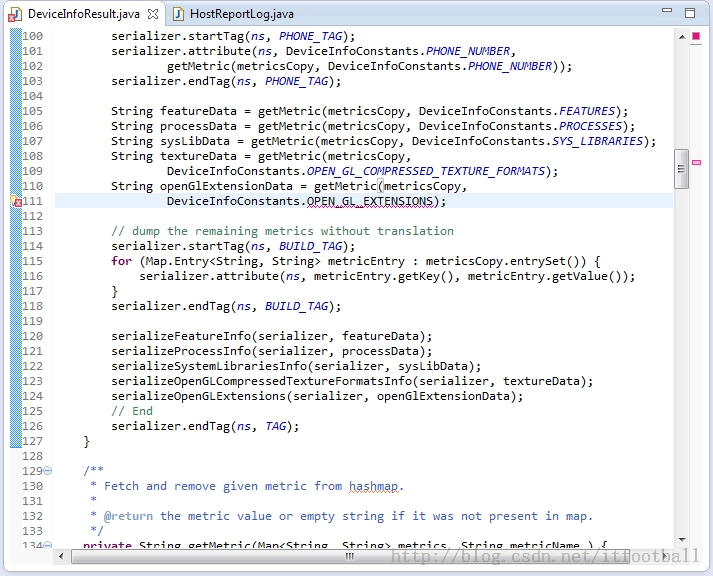Jump to the pink error annotation in overview ruler

coord(697,162)
